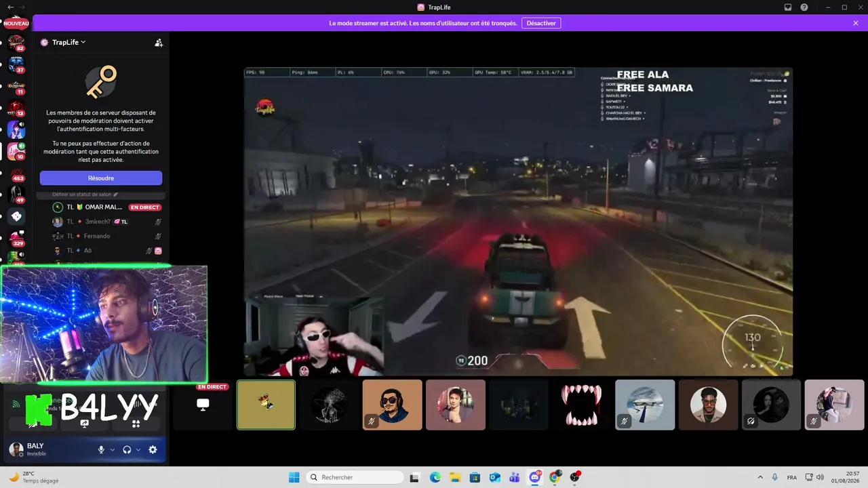Expand microphone input options

pos(113,449)
